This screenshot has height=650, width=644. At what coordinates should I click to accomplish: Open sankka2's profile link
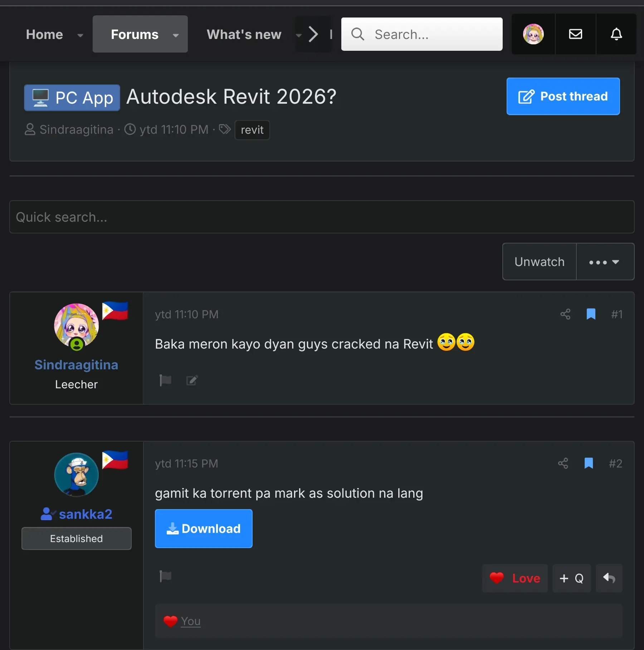point(86,514)
